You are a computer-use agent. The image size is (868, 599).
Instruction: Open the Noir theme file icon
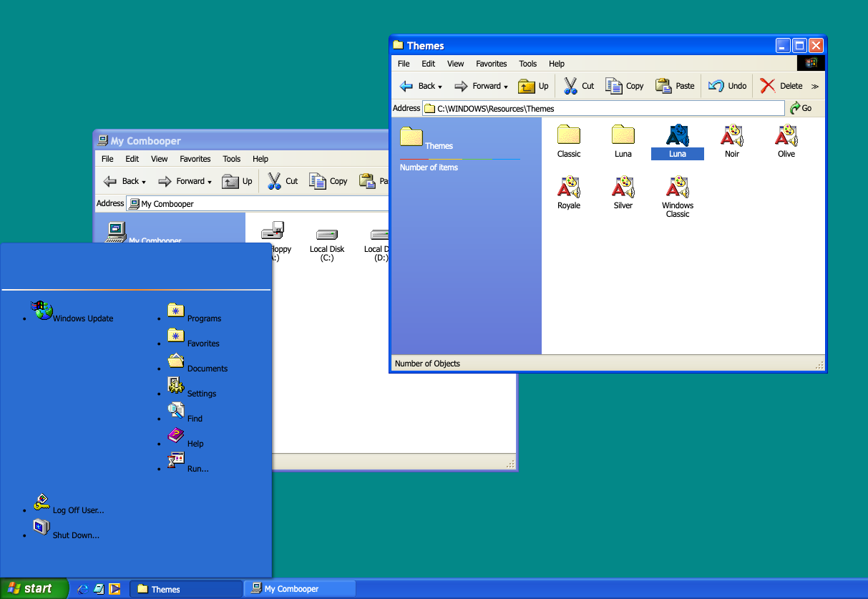[x=731, y=136]
